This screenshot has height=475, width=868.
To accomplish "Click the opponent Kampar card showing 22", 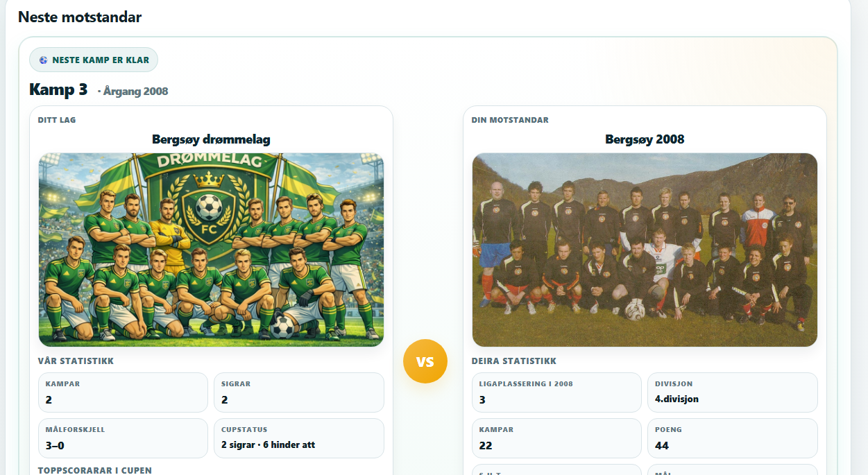I will pos(556,438).
